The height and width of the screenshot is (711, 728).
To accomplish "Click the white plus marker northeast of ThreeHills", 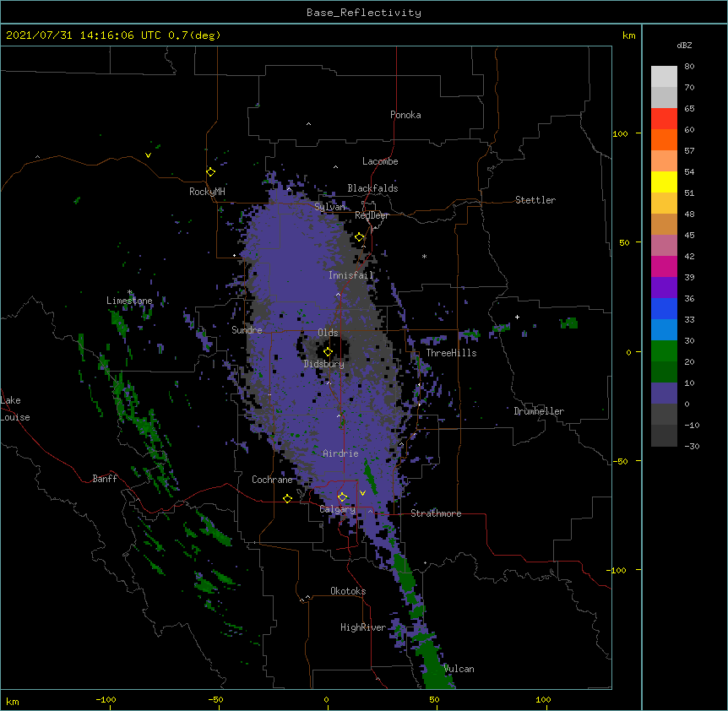I will pyautogui.click(x=517, y=317).
